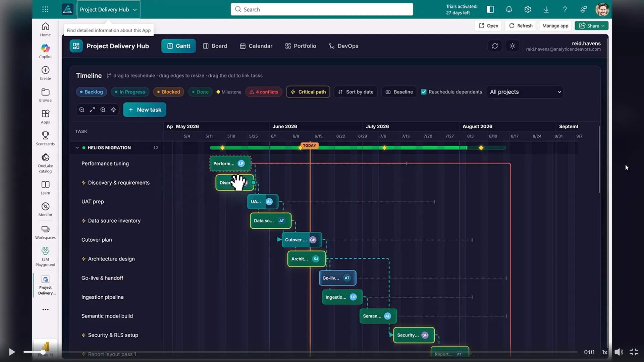644x362 pixels.
Task: Toggle Sort by date
Action: 356,92
